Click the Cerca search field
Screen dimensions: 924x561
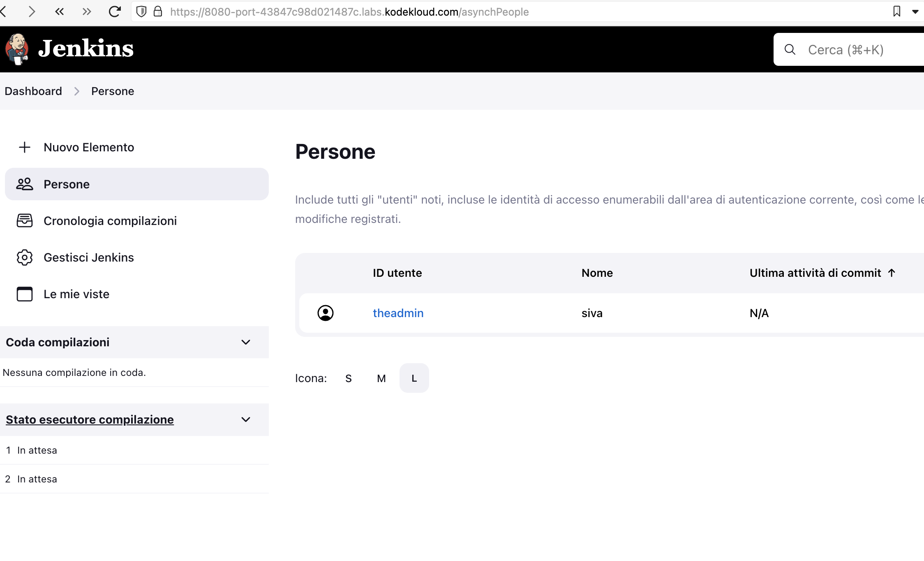coord(855,50)
